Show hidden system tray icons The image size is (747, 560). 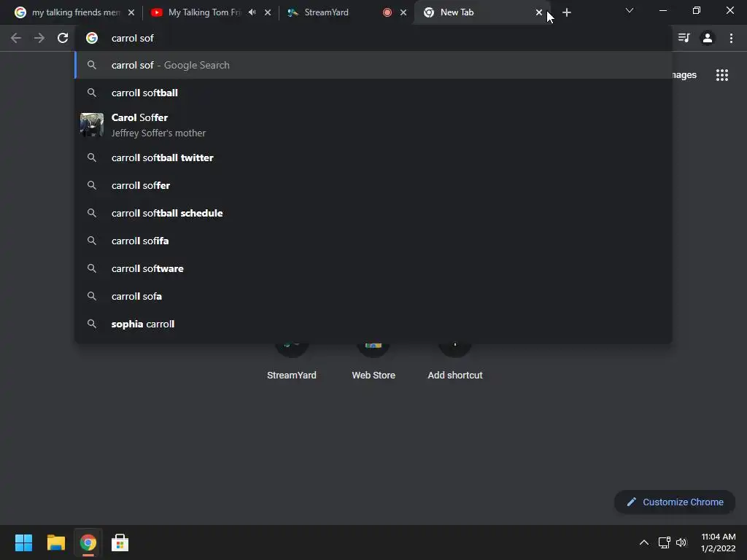[643, 542]
